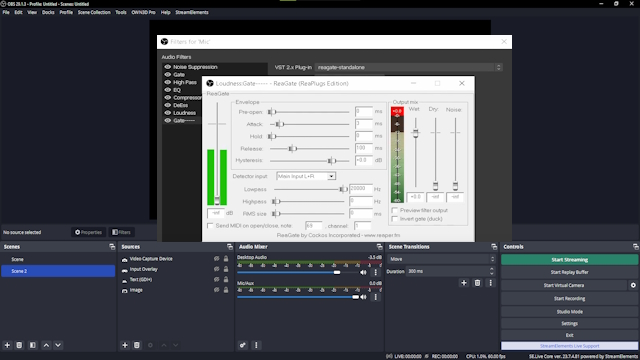Adjust transition Duration stepper arrows
Image resolution: width=640 pixels, height=360 pixels.
tap(491, 271)
